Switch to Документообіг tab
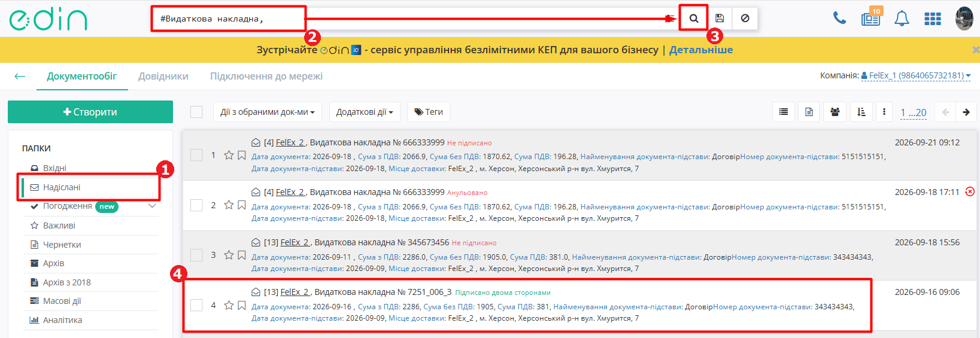The image size is (980, 338). (82, 76)
